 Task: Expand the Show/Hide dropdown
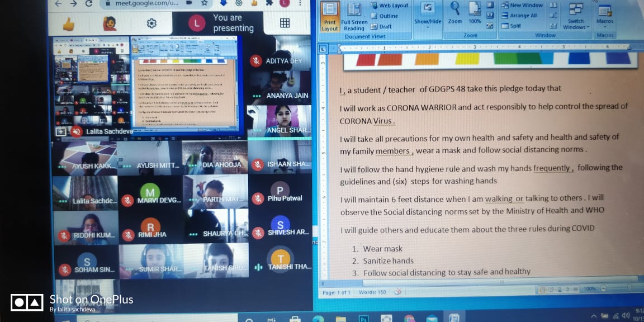(428, 17)
